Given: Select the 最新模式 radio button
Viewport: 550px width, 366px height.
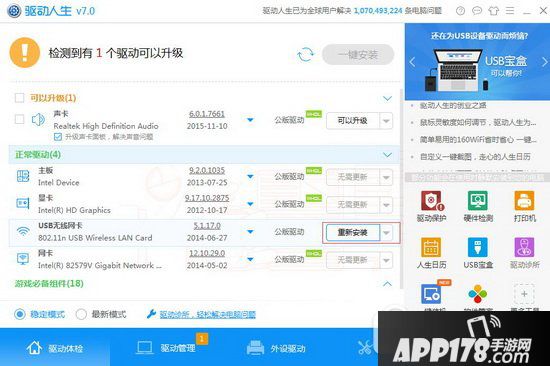Looking at the screenshot, I should [x=81, y=314].
